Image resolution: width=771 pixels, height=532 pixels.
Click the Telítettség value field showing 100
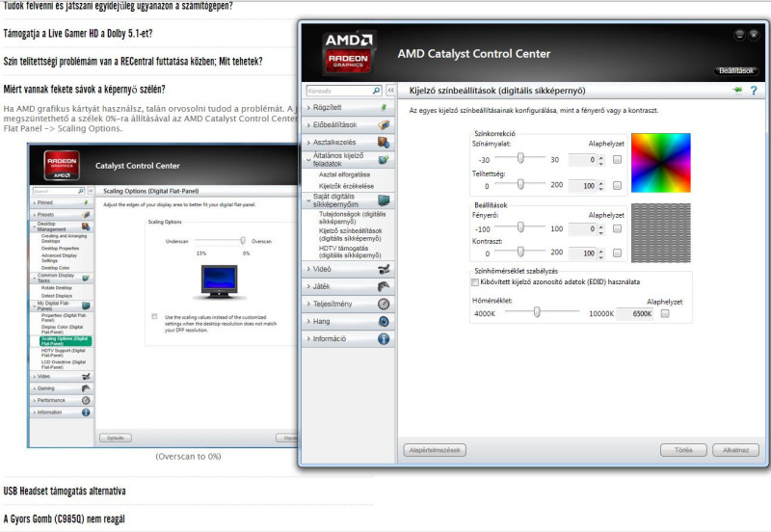coord(583,186)
